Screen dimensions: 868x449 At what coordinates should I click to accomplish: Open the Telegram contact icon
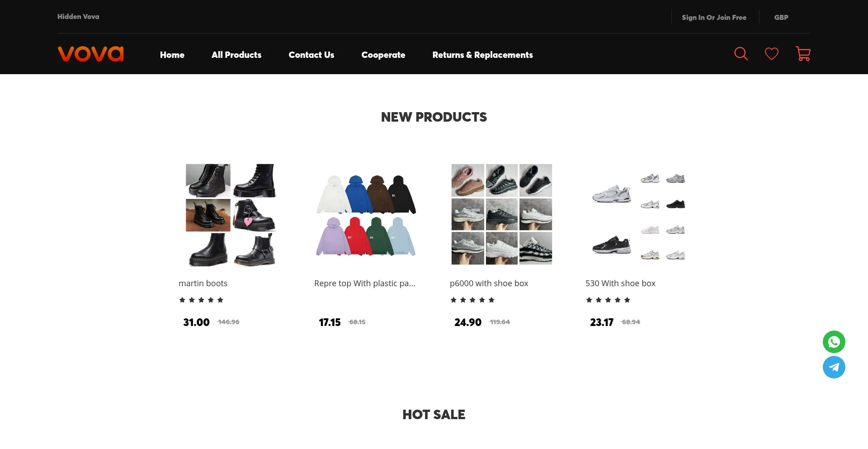[834, 367]
